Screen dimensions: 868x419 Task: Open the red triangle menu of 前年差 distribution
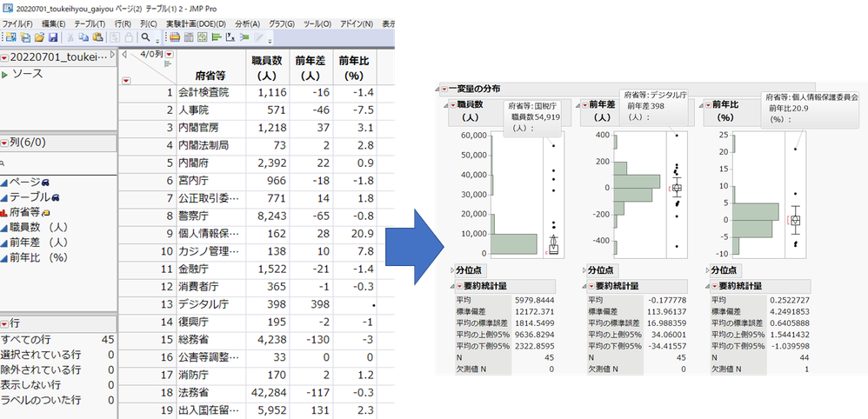pos(584,104)
